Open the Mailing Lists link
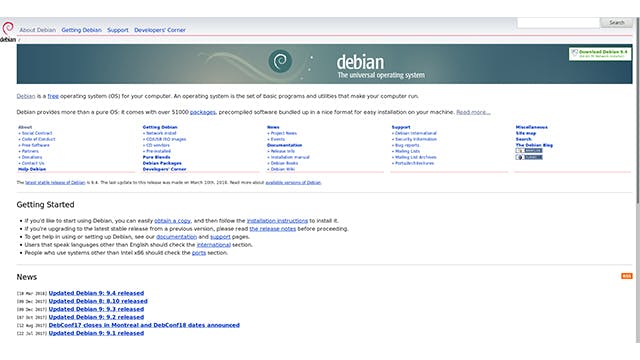640x360 pixels. coord(407,151)
